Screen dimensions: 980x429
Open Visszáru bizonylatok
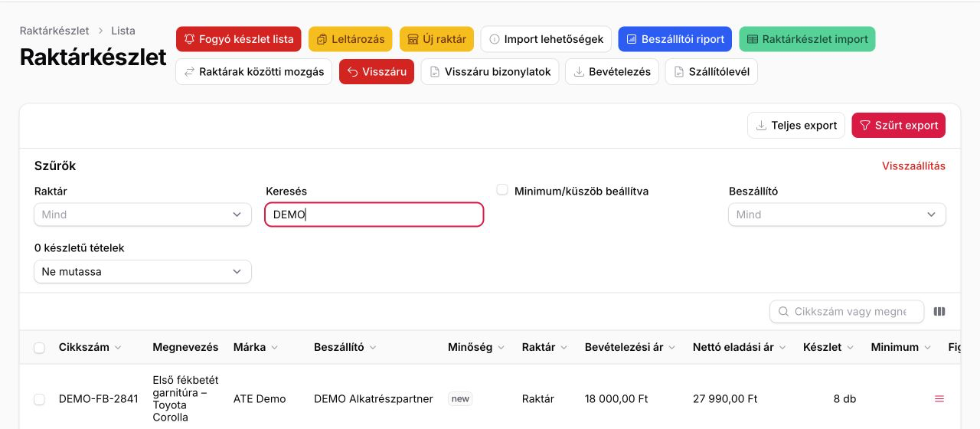[x=490, y=72]
